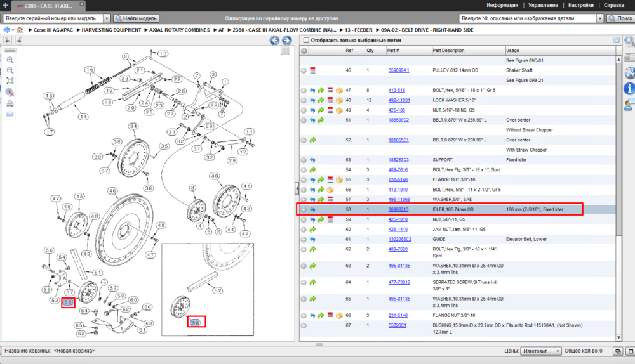635x364 pixels.
Task: Open the globe icon in right sidebar
Action: tap(630, 73)
